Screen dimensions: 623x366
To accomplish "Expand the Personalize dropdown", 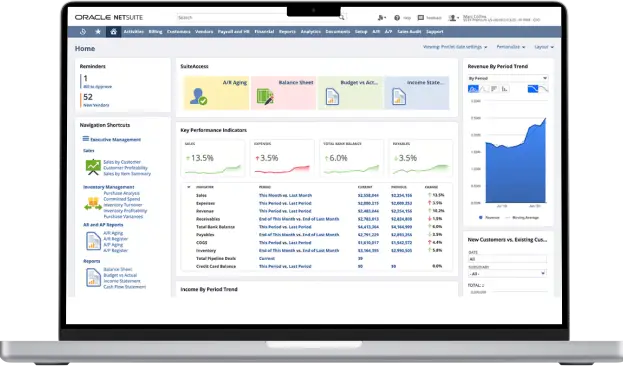I will (511, 47).
